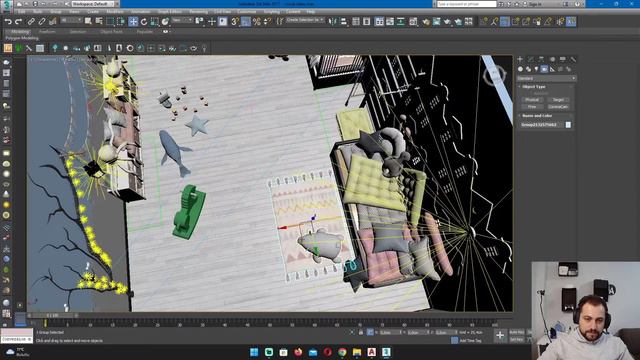The width and height of the screenshot is (640, 360).
Task: Click the search keyword field
Action: point(467,4)
